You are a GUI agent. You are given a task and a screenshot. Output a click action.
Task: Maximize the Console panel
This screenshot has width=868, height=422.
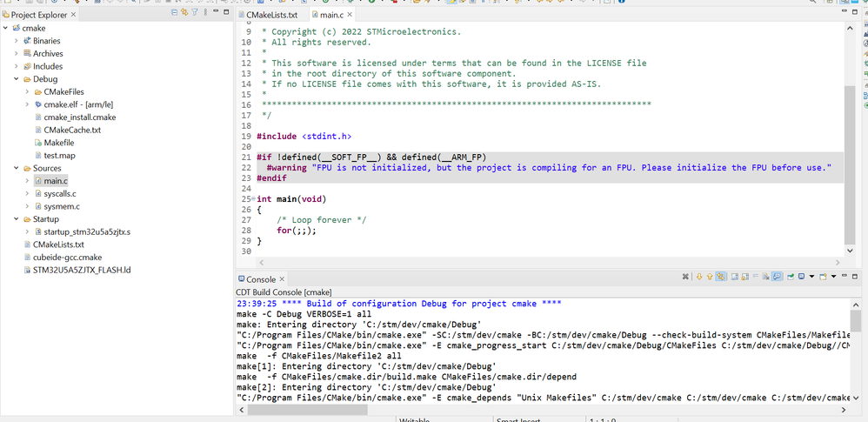pyautogui.click(x=855, y=277)
